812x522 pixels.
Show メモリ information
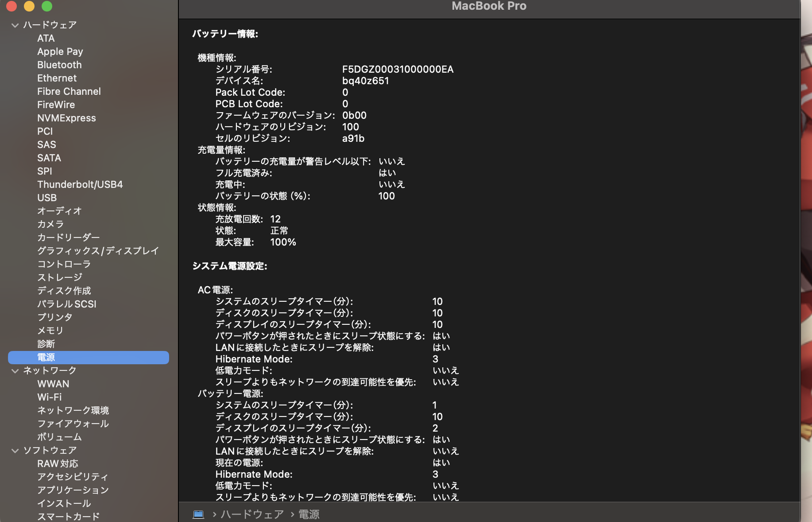[50, 331]
